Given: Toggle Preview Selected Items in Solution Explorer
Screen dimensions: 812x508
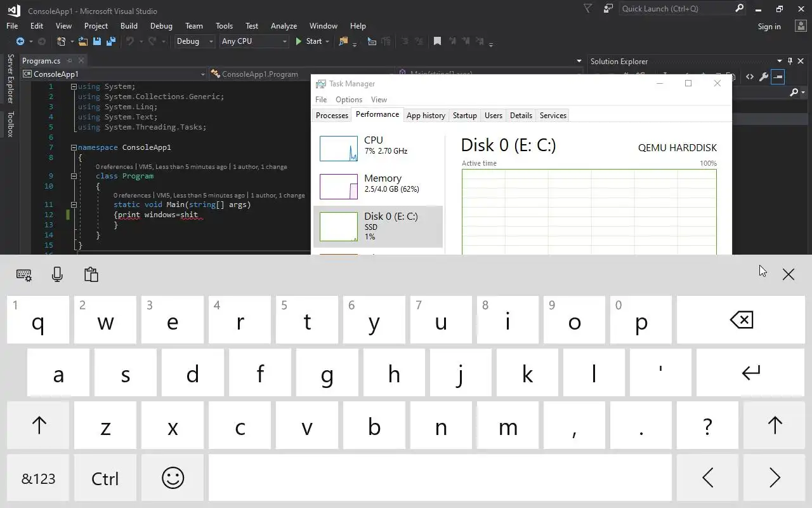Looking at the screenshot, I should point(778,77).
